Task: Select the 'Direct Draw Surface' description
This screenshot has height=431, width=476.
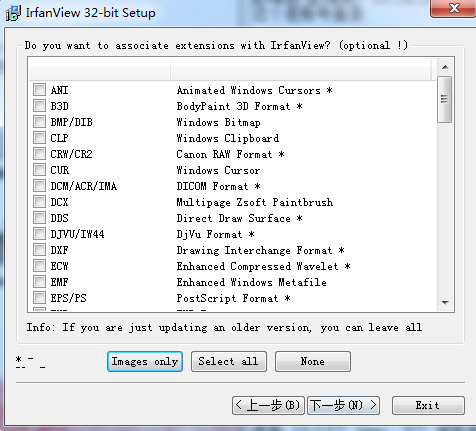Action: (x=239, y=218)
